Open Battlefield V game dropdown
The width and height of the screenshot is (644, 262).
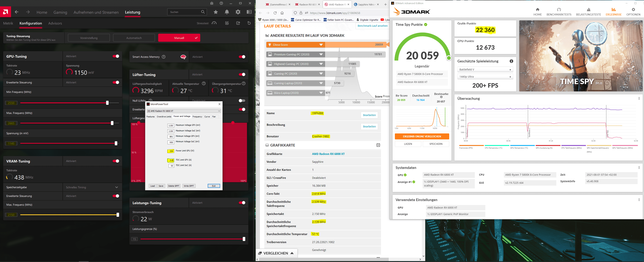click(x=485, y=70)
